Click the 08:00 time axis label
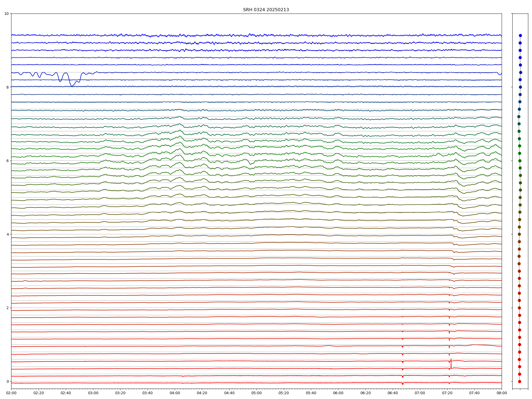 pyautogui.click(x=502, y=393)
